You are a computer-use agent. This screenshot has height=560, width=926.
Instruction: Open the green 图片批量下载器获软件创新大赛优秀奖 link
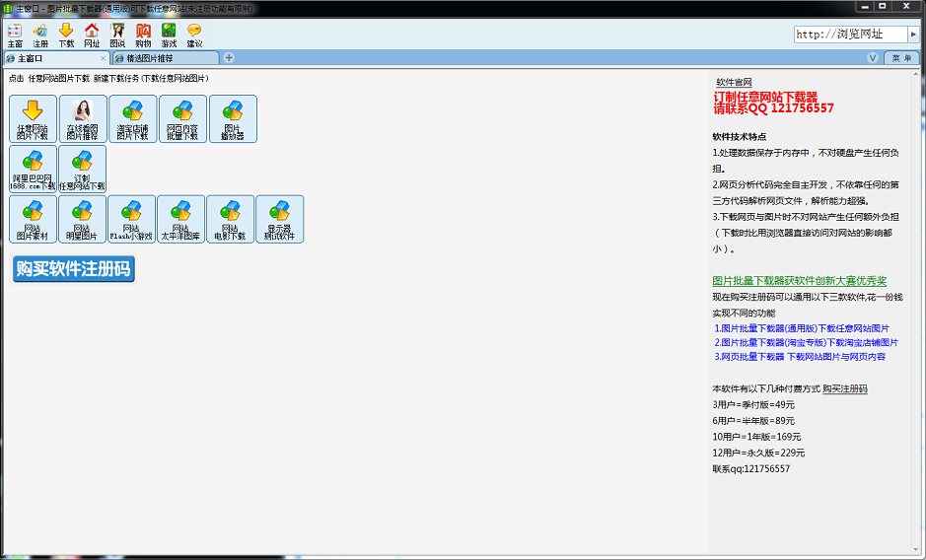point(800,281)
